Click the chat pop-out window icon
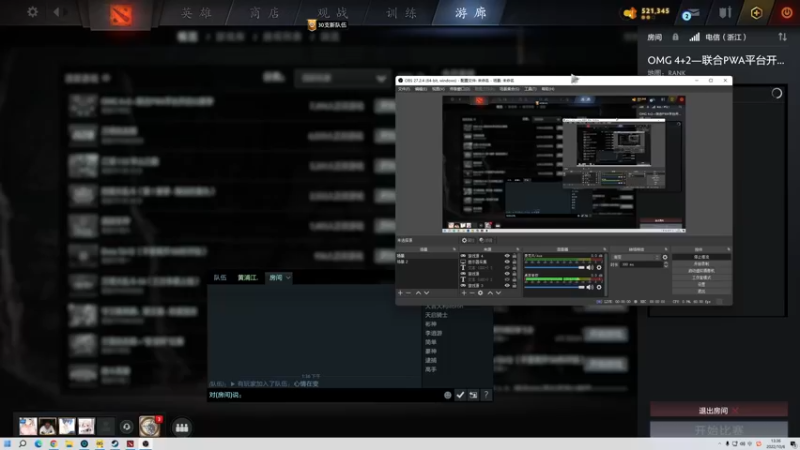The width and height of the screenshot is (800, 450). click(473, 395)
